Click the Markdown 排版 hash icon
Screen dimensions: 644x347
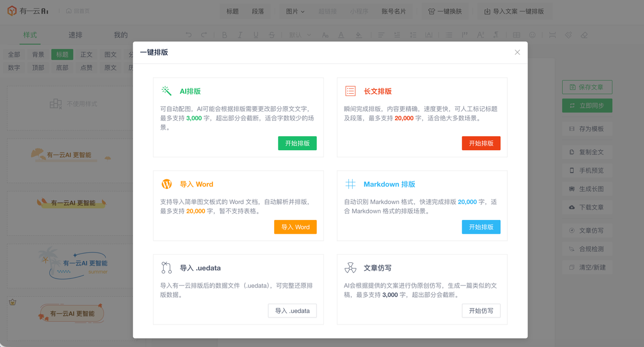[350, 184]
